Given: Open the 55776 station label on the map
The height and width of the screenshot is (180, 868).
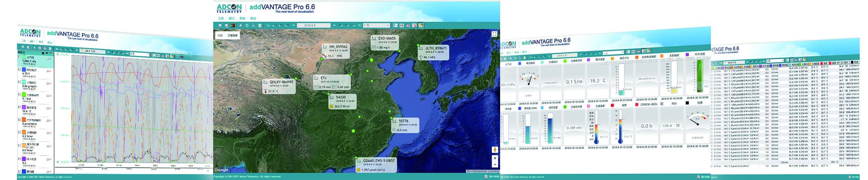Looking at the screenshot, I should click(x=405, y=125).
